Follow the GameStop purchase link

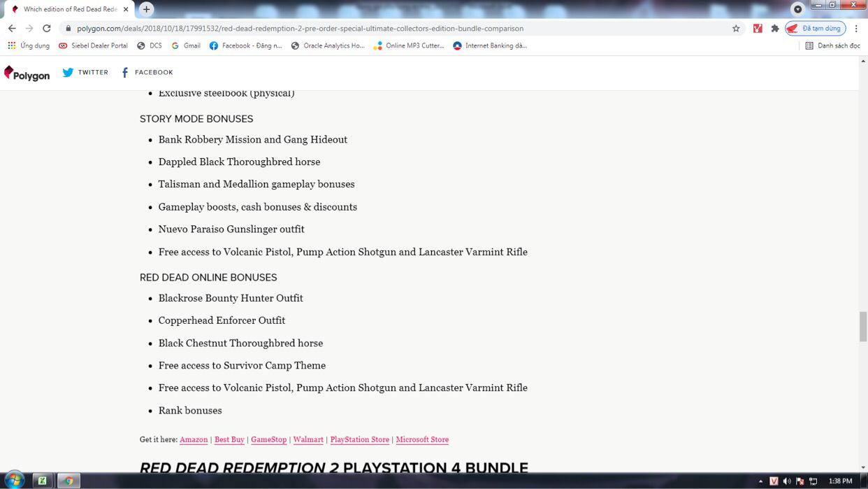pos(269,439)
